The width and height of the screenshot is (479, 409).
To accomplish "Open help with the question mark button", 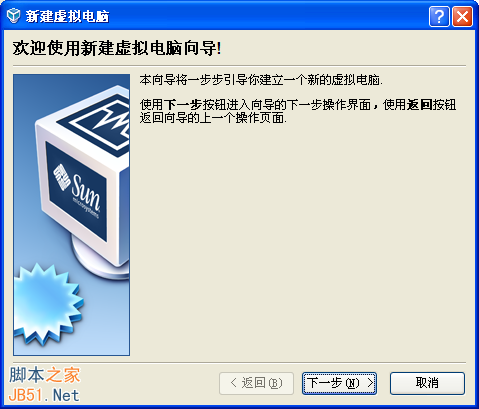I will point(439,16).
